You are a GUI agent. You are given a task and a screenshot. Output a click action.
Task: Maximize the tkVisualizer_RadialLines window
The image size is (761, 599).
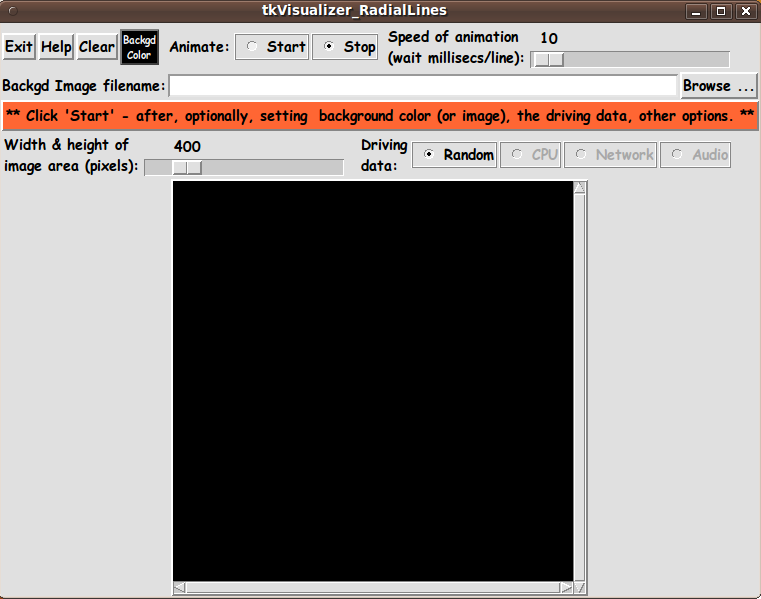[x=721, y=11]
